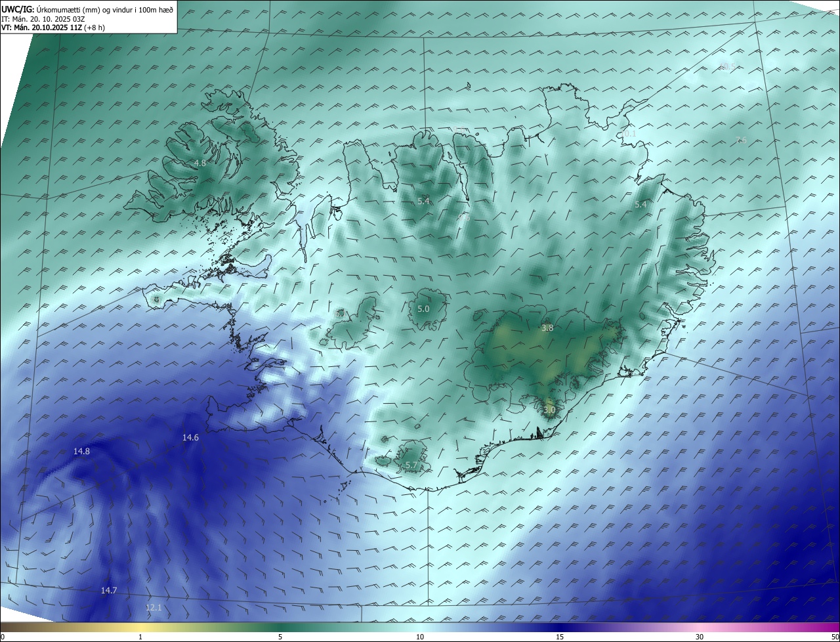
Task: Click the 10.1 value on the northeast coast
Action: point(628,133)
